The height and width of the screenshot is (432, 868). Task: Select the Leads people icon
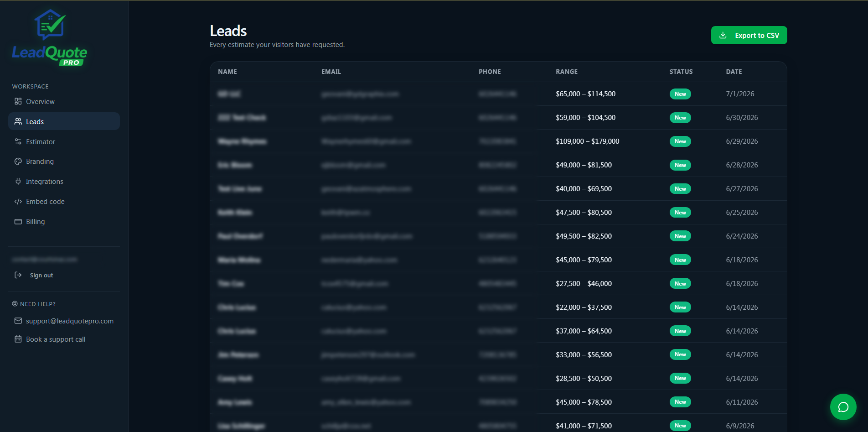(x=18, y=121)
